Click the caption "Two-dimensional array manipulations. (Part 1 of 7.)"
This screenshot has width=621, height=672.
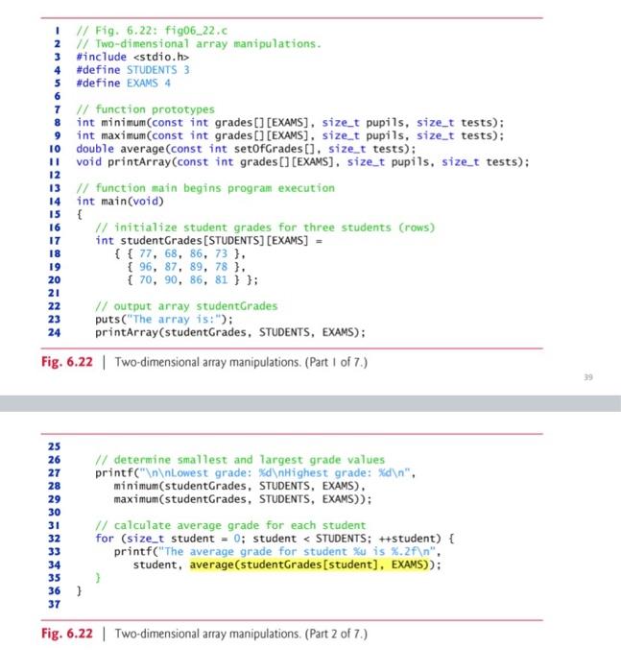coord(241,362)
